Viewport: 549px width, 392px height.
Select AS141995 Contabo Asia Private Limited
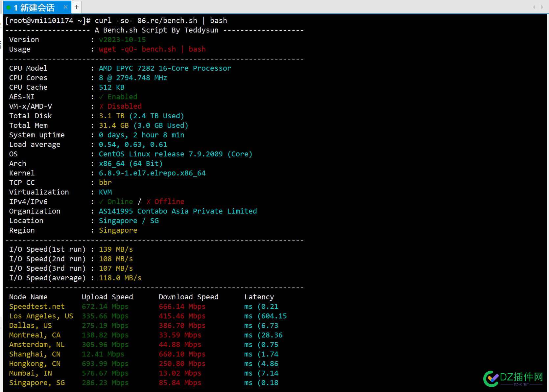click(x=178, y=211)
